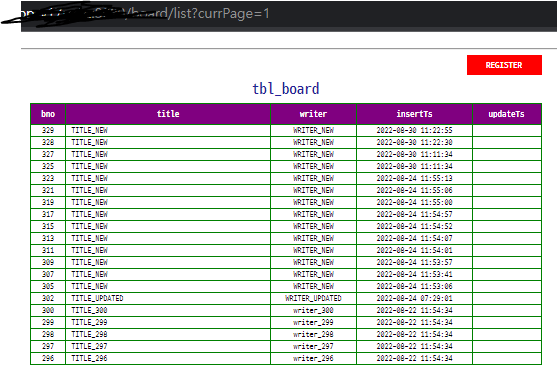This screenshot has width=557, height=366.
Task: Click bno cell 323
Action: [x=48, y=178]
